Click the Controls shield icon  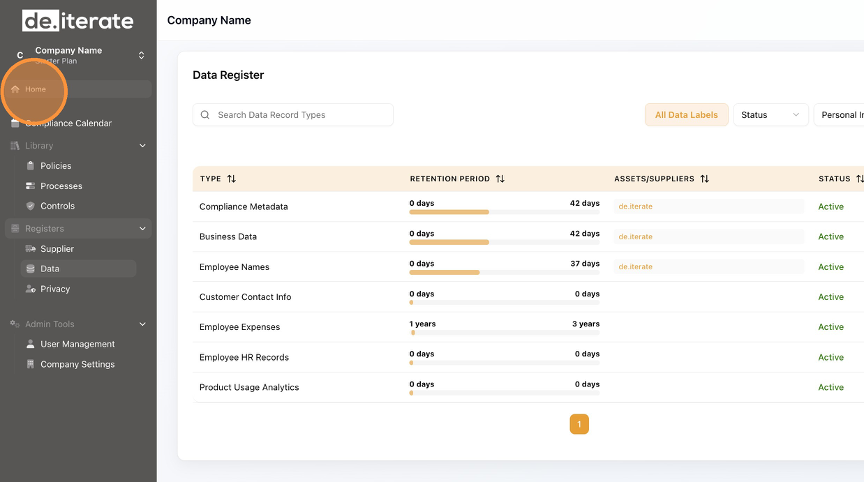31,206
